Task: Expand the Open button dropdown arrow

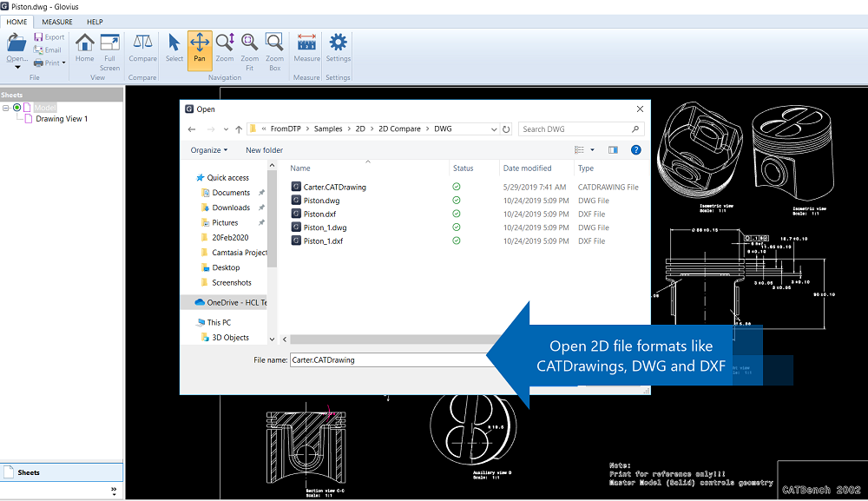Action: pos(17,68)
